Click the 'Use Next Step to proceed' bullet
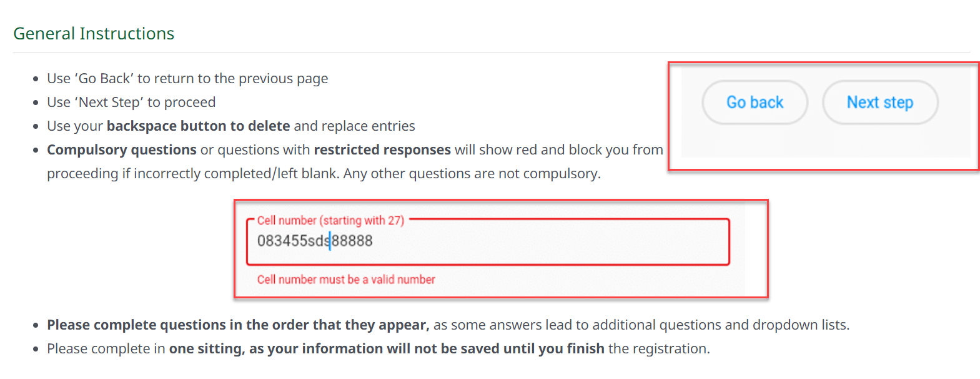 tap(131, 103)
